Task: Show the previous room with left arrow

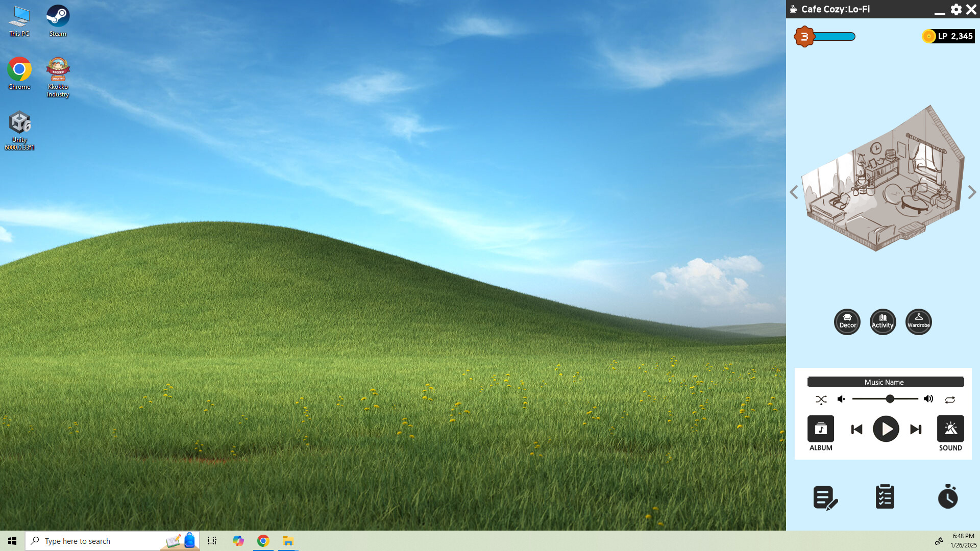Action: click(x=794, y=192)
